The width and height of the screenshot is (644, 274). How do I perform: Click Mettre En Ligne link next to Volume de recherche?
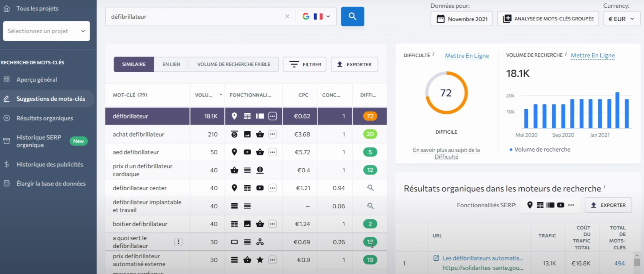pos(593,55)
